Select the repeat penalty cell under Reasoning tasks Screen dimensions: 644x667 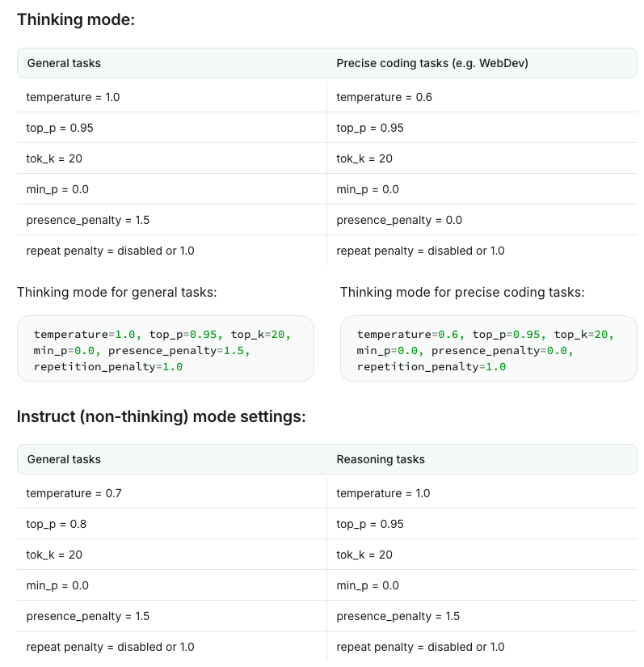420,647
